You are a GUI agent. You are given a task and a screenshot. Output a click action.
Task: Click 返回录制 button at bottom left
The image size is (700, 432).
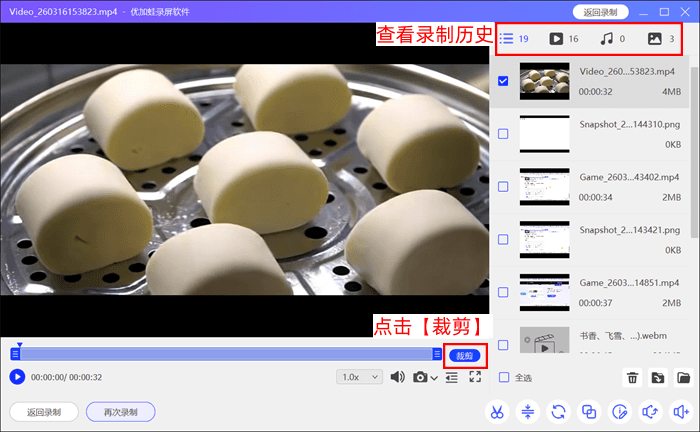[44, 412]
